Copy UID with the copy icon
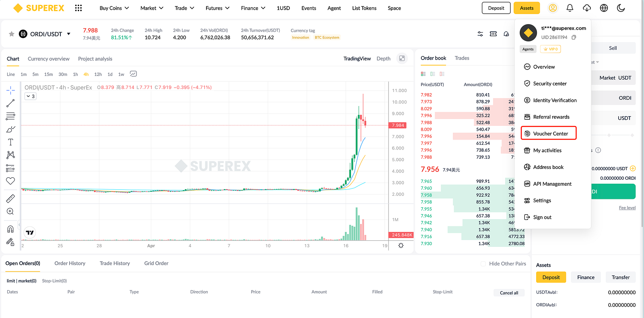Image resolution: width=644 pixels, height=318 pixels. [574, 37]
